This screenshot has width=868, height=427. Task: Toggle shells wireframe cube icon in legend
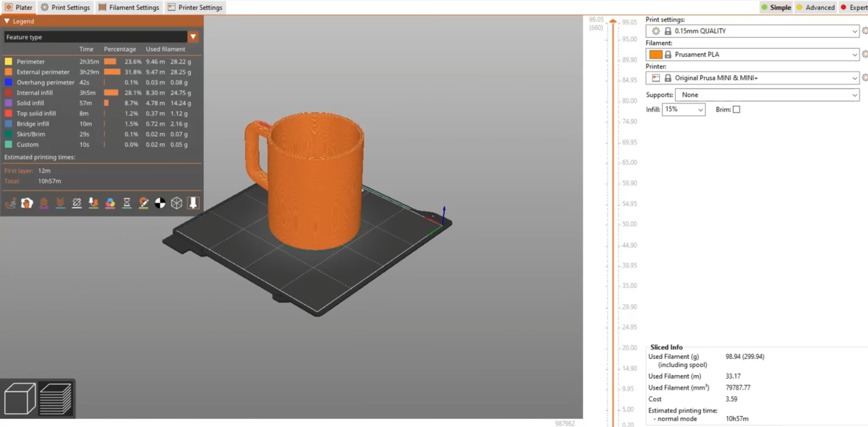pos(177,203)
